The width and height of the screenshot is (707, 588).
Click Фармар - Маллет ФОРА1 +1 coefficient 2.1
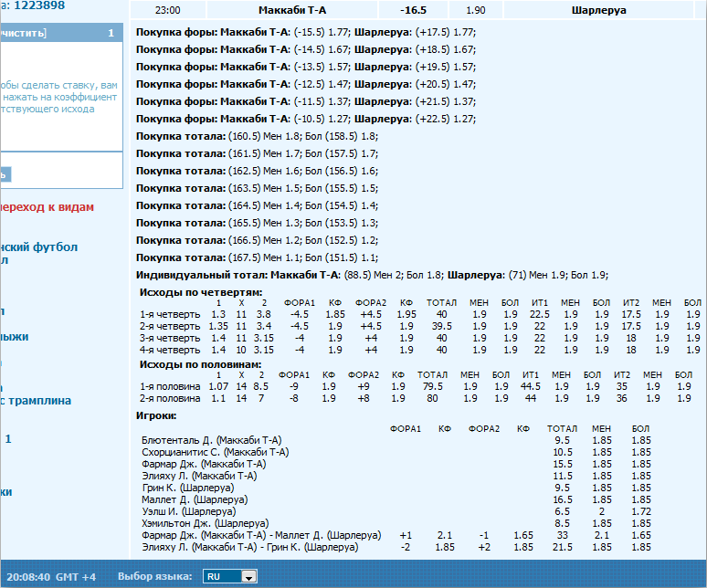pos(445,535)
